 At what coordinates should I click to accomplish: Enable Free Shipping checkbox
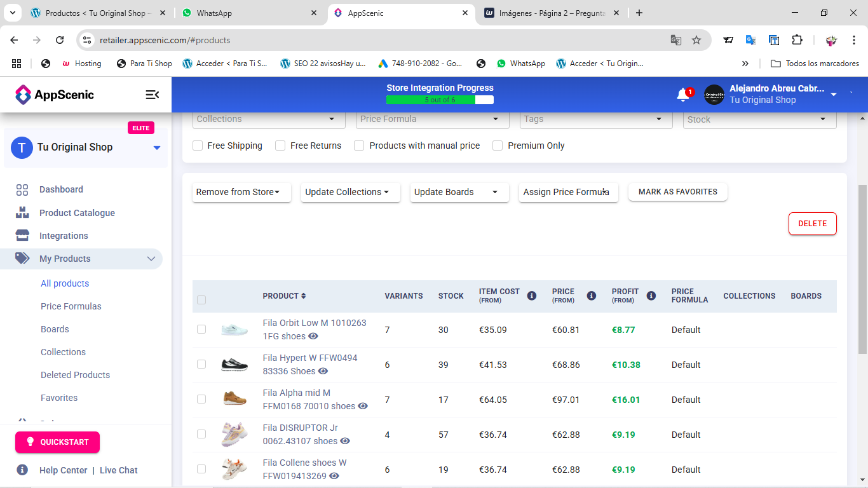[198, 146]
